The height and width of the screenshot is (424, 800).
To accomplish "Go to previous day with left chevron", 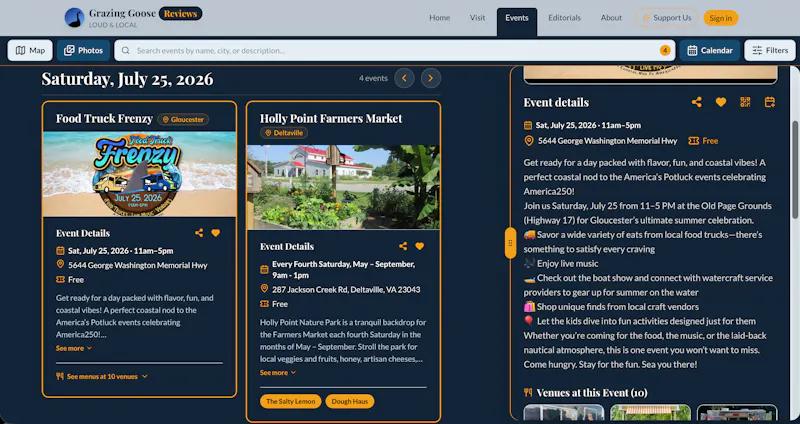I will (404, 78).
